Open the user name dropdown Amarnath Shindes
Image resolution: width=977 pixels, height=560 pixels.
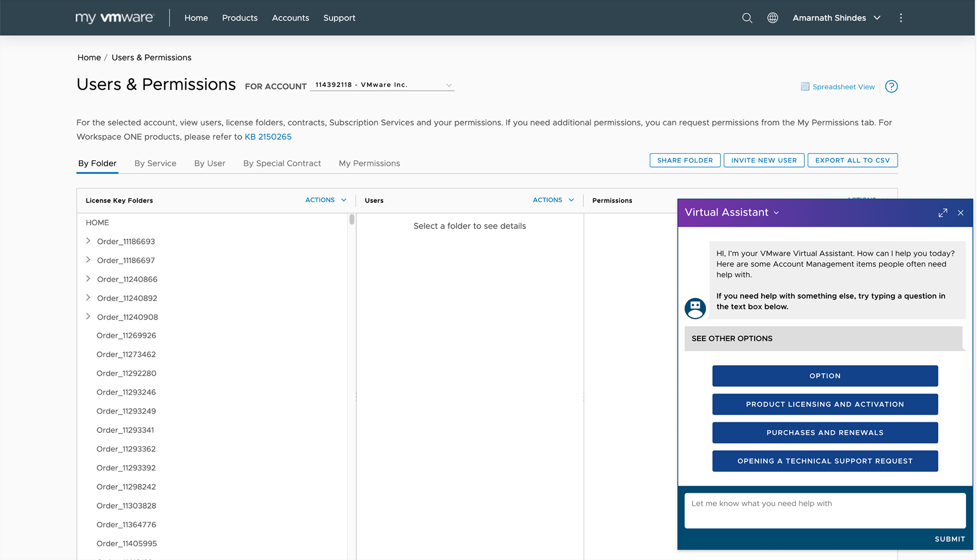[836, 18]
